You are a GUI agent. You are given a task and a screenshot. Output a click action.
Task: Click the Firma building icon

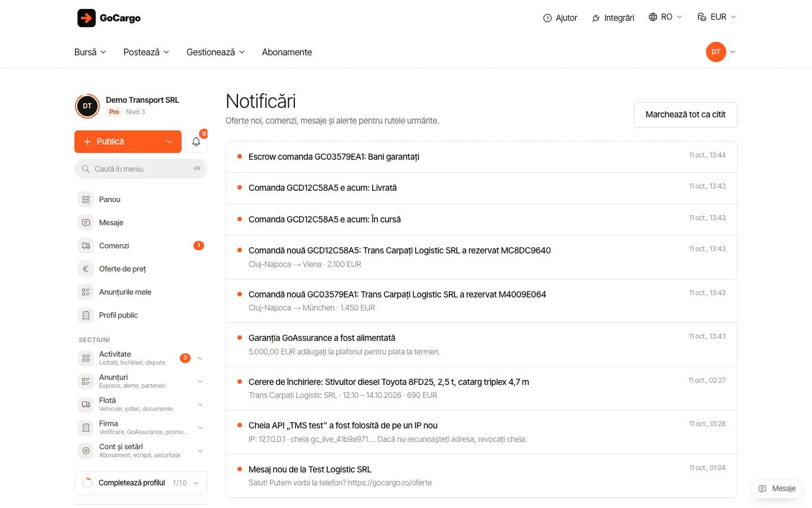[x=86, y=427]
